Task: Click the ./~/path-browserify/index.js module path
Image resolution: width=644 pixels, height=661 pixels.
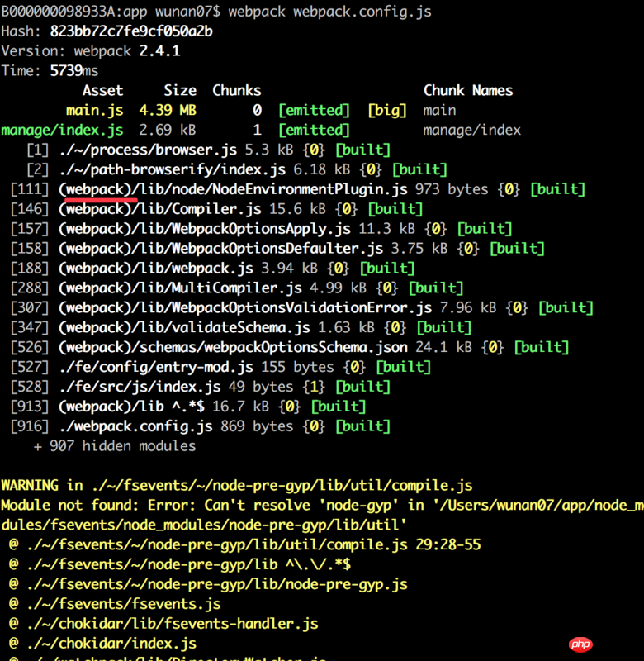Action: (x=173, y=169)
